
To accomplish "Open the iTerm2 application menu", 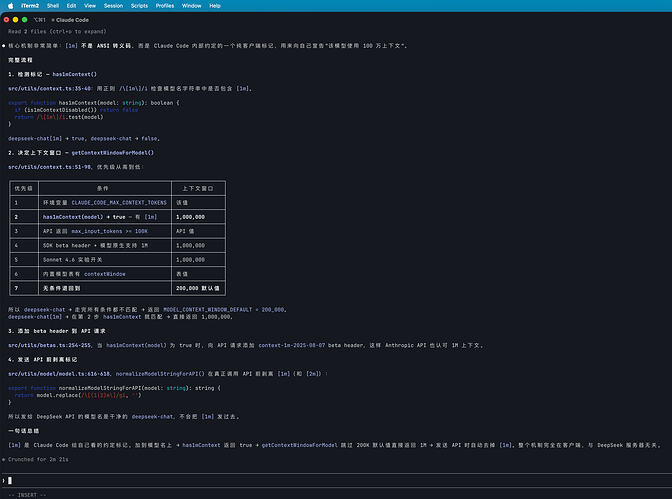I will [x=30, y=6].
